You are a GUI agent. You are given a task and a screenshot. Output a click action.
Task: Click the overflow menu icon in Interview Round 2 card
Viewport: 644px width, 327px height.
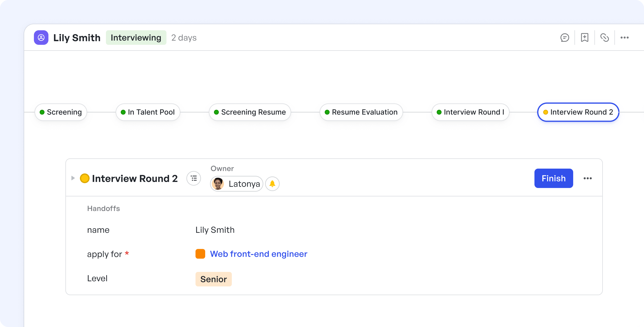[x=588, y=179]
